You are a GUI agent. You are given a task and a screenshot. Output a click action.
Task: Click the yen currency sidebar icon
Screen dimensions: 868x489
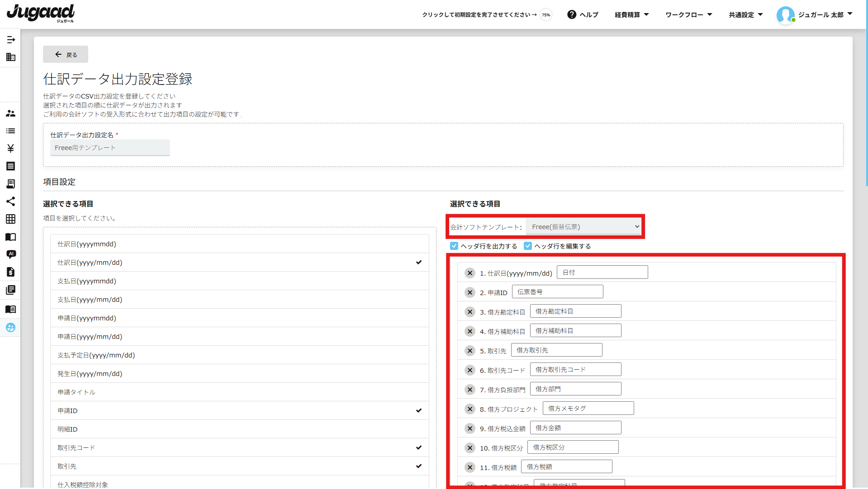[x=11, y=149]
